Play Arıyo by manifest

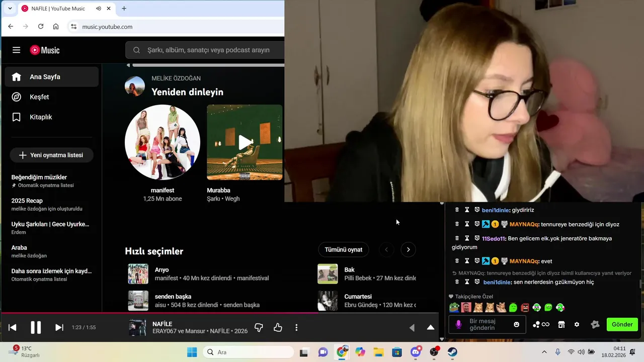pos(138,274)
